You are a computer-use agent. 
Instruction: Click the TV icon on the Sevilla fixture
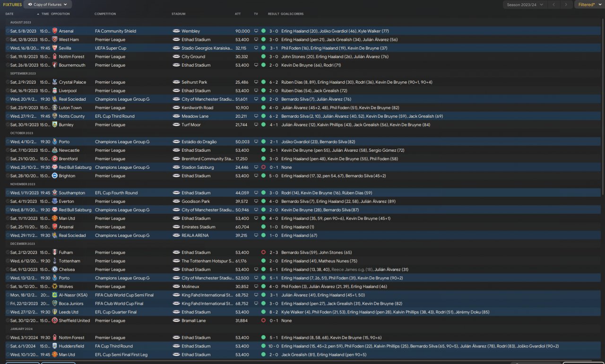pyautogui.click(x=256, y=48)
